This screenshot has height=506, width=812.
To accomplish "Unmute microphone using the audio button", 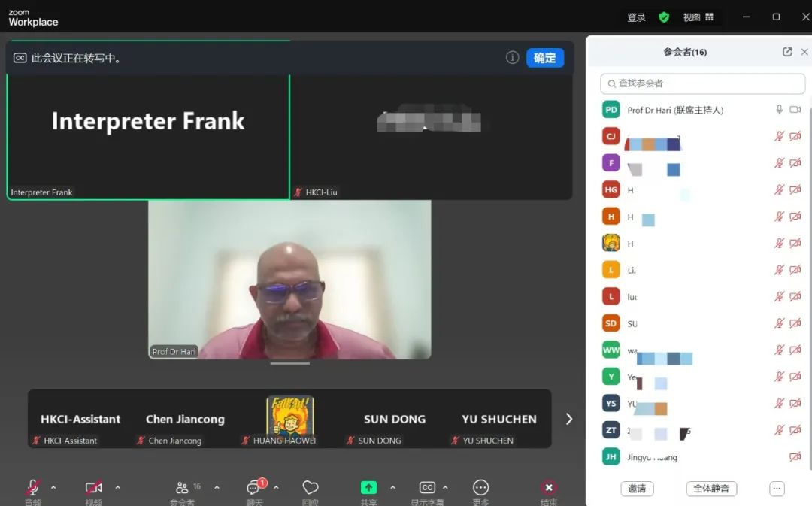I will click(32, 488).
